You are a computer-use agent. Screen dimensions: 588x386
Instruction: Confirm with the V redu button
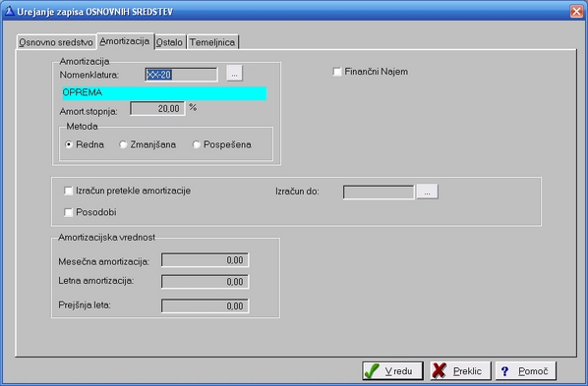click(393, 371)
